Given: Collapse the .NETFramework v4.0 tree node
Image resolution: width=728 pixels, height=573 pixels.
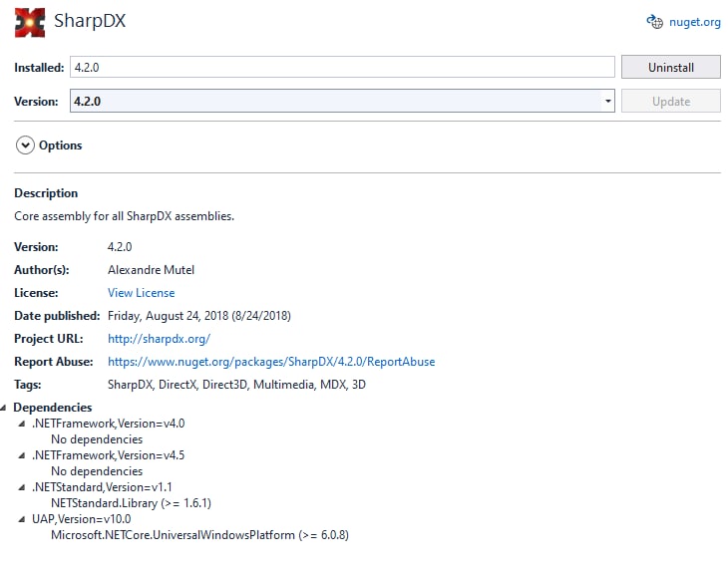Looking at the screenshot, I should (21, 424).
